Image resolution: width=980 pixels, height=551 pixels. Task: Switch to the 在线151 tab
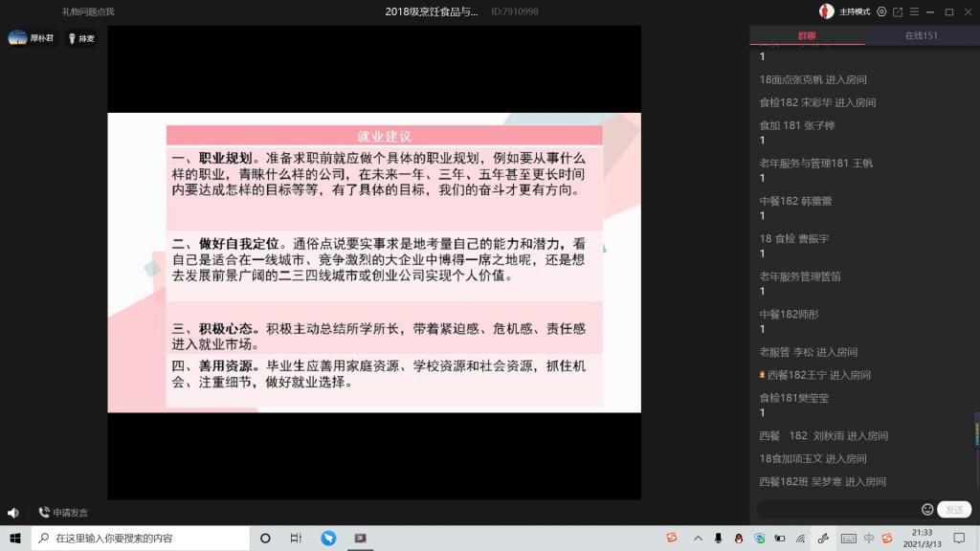coord(921,36)
